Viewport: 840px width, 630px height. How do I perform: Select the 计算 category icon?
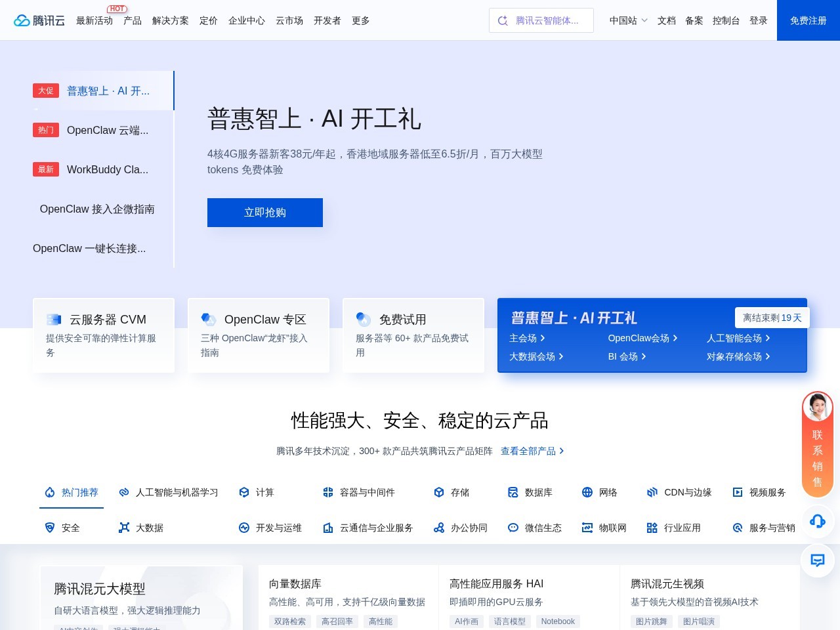(x=243, y=492)
